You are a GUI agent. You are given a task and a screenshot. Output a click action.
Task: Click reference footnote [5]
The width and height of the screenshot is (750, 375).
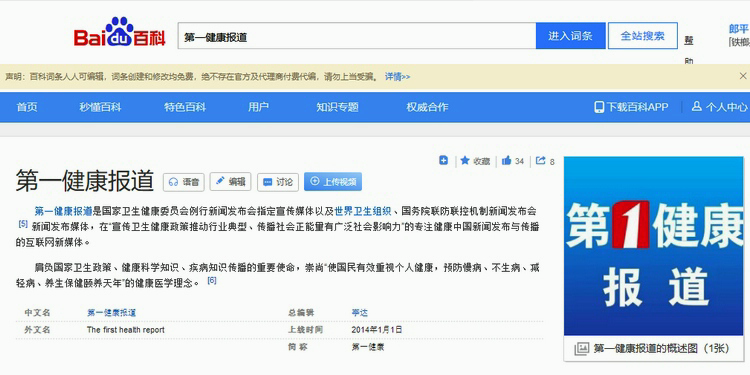[23, 223]
